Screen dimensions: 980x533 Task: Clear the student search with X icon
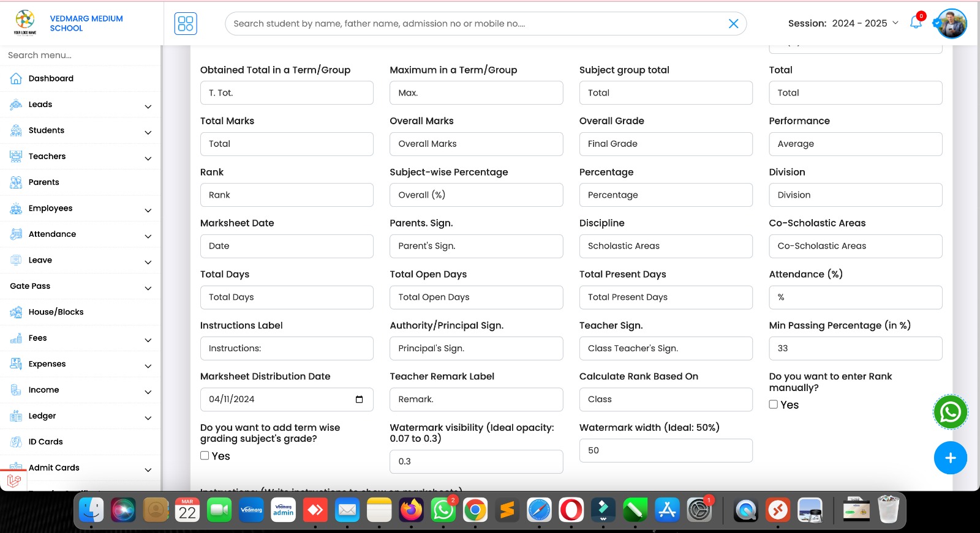coord(733,24)
